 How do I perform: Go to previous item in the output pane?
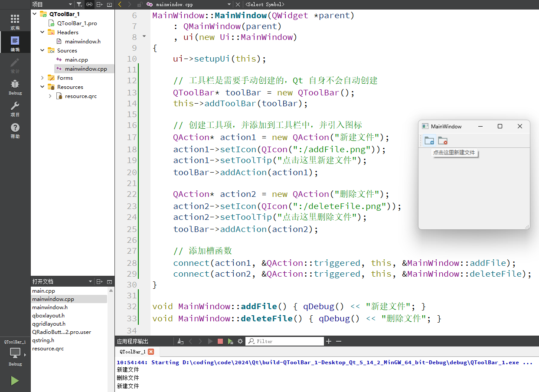pyautogui.click(x=190, y=341)
